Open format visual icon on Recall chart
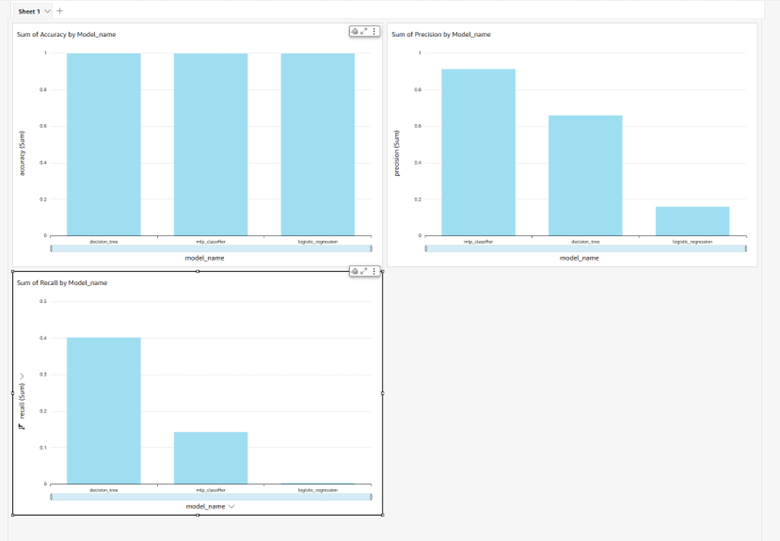Screen dimensions: 780x541 tap(354, 271)
